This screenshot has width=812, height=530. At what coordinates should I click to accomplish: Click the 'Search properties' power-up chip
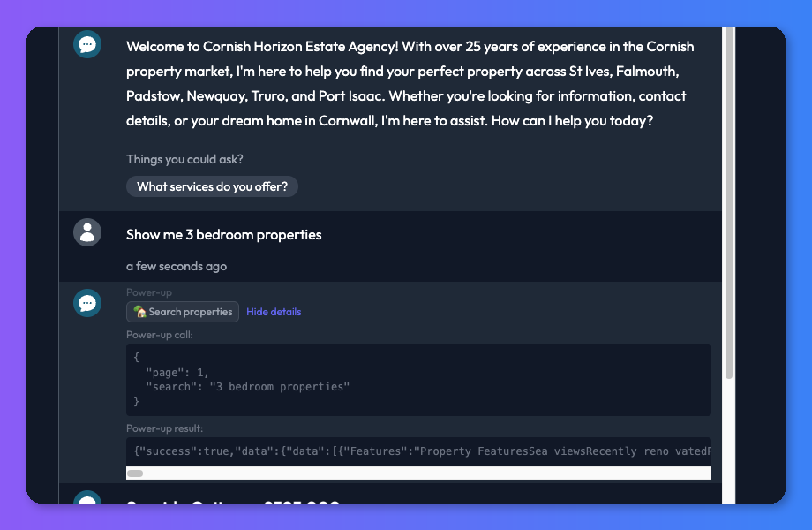point(182,311)
